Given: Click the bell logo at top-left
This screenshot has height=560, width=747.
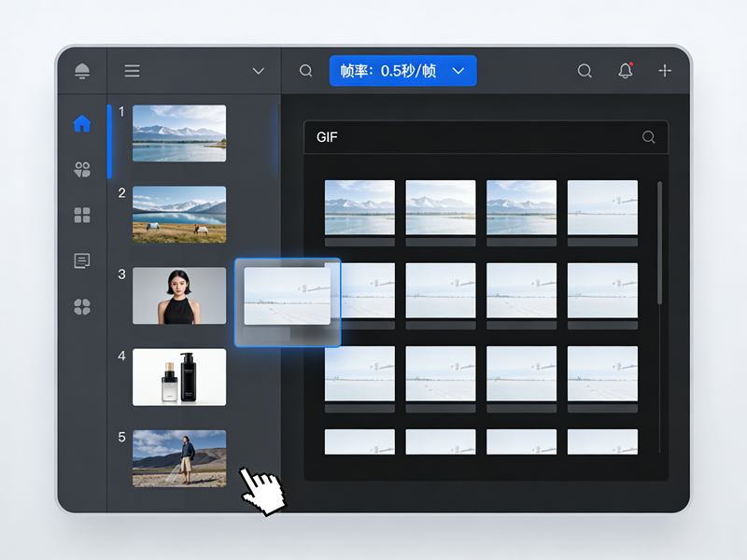Looking at the screenshot, I should coord(82,71).
